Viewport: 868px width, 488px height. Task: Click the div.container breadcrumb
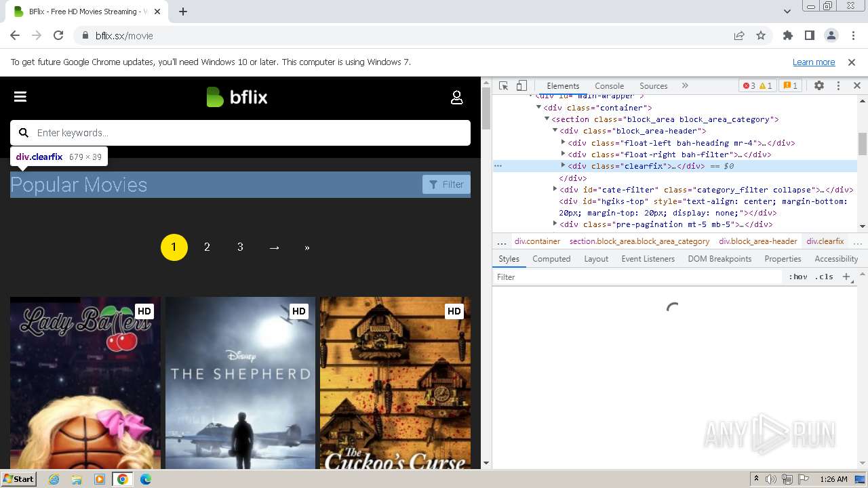(537, 241)
